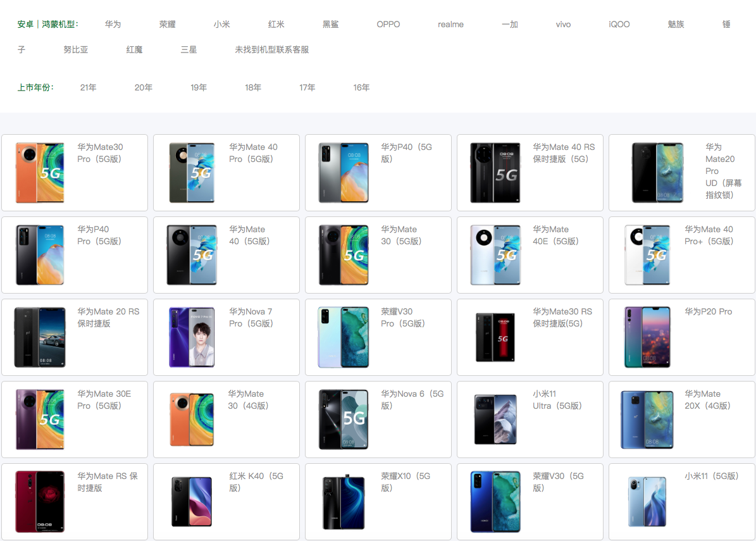Filter by release year 18年
Screen dimensions: 756x541
tap(253, 87)
